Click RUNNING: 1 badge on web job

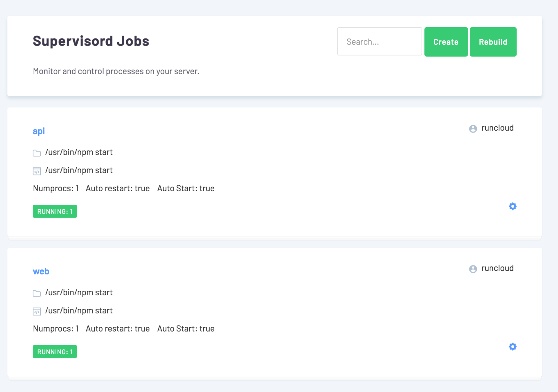[x=55, y=352]
